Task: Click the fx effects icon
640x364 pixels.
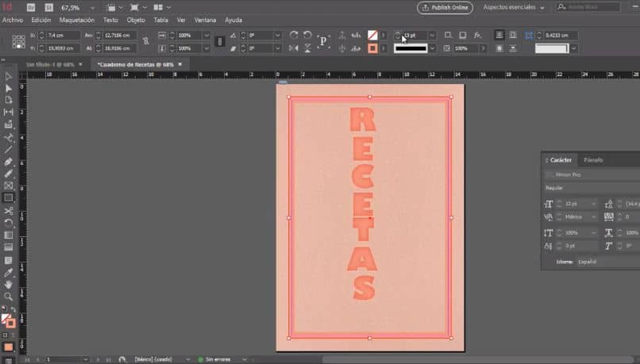Action: click(477, 35)
